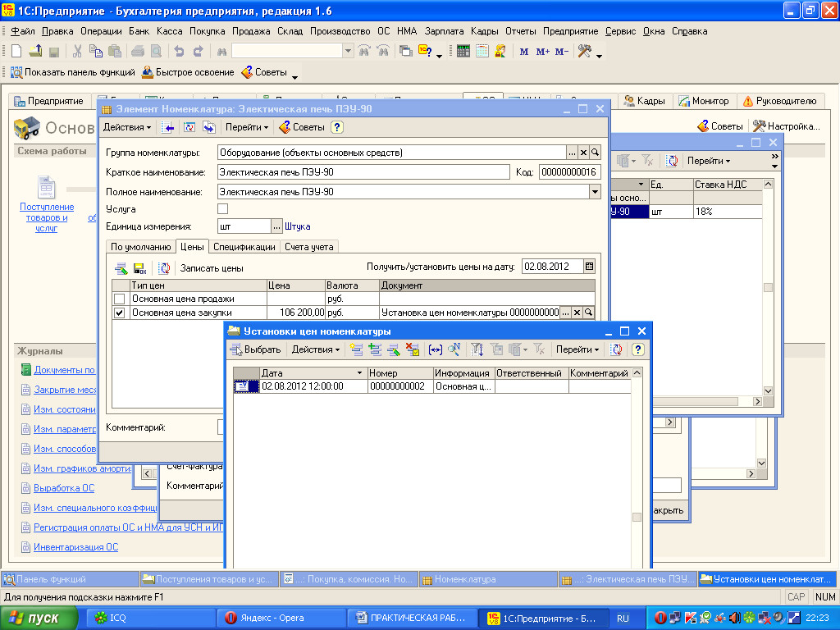Image resolution: width=840 pixels, height=630 pixels.
Task: Click the filter and sort icon in Установки цен
Action: (477, 349)
